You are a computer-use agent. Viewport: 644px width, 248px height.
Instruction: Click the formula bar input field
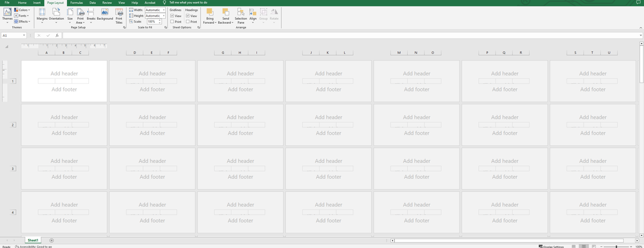(x=350, y=35)
